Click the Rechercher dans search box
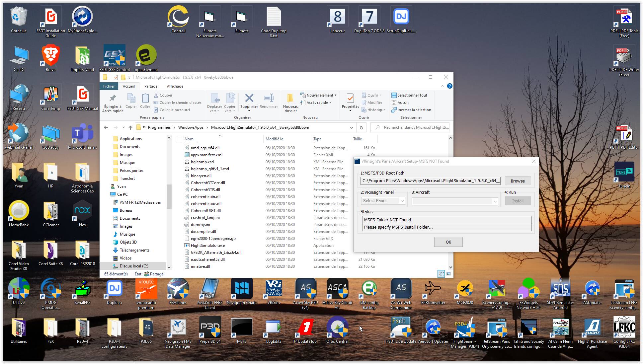Screen dimensions: 643x364 (411, 127)
